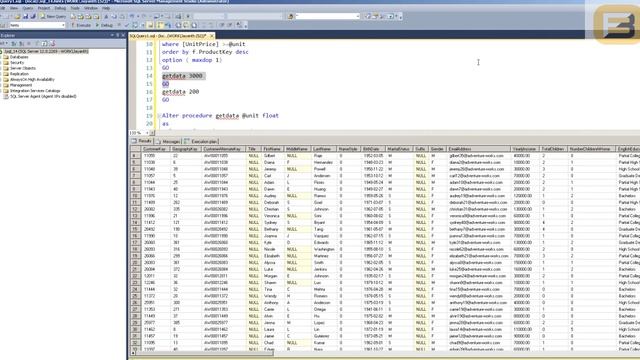Open the Debug menu

click(x=60, y=8)
